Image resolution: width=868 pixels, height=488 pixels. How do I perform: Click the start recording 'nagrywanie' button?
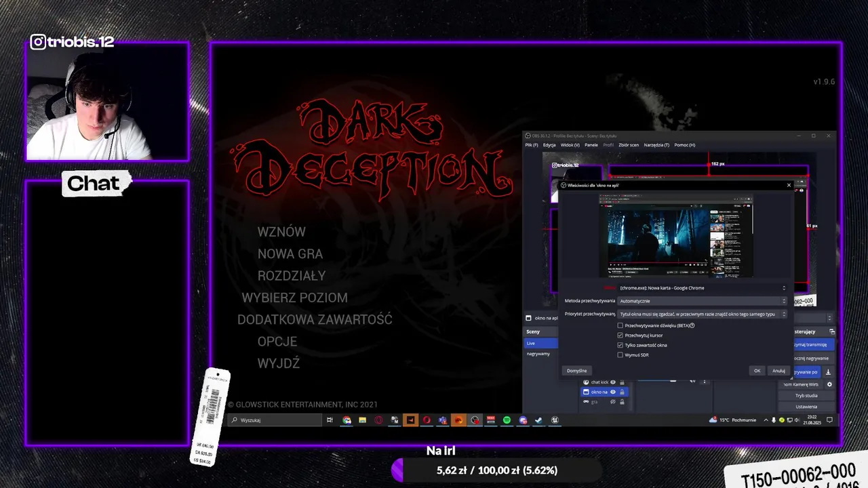pos(814,358)
